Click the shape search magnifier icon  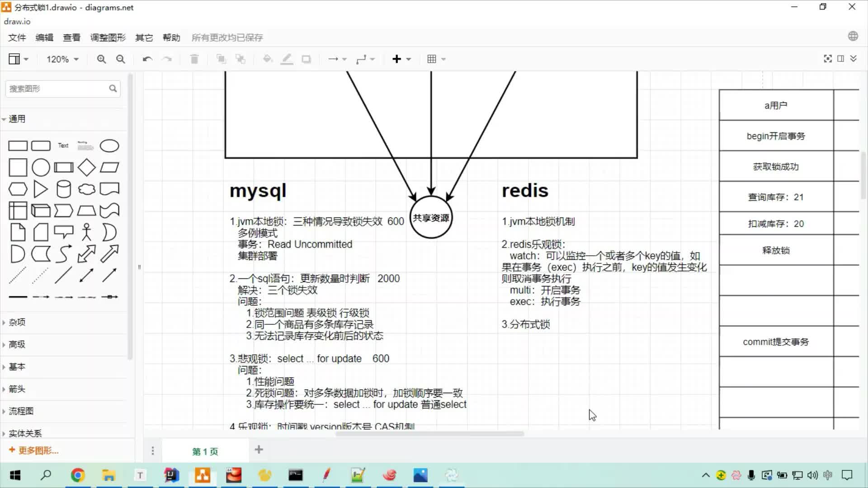pyautogui.click(x=113, y=89)
